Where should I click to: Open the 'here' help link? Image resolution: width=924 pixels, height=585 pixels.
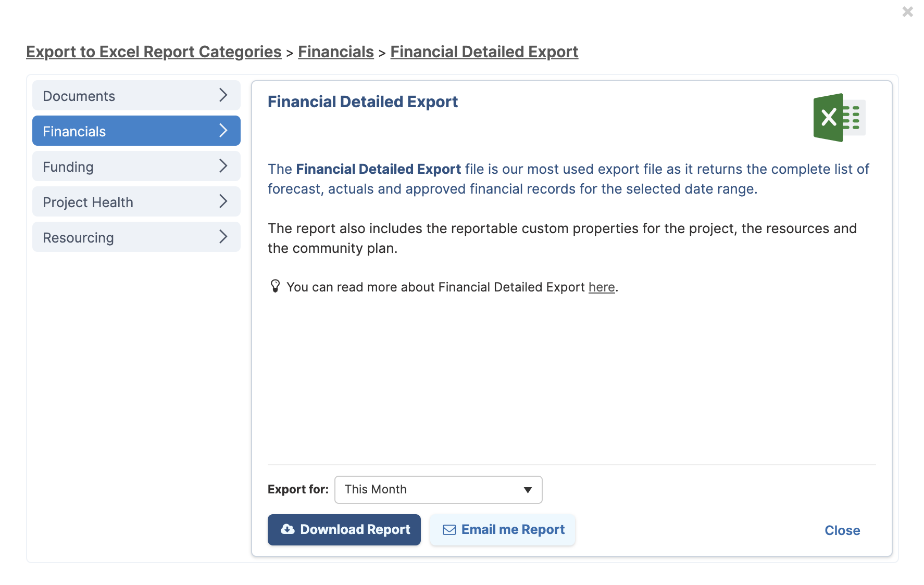(602, 287)
